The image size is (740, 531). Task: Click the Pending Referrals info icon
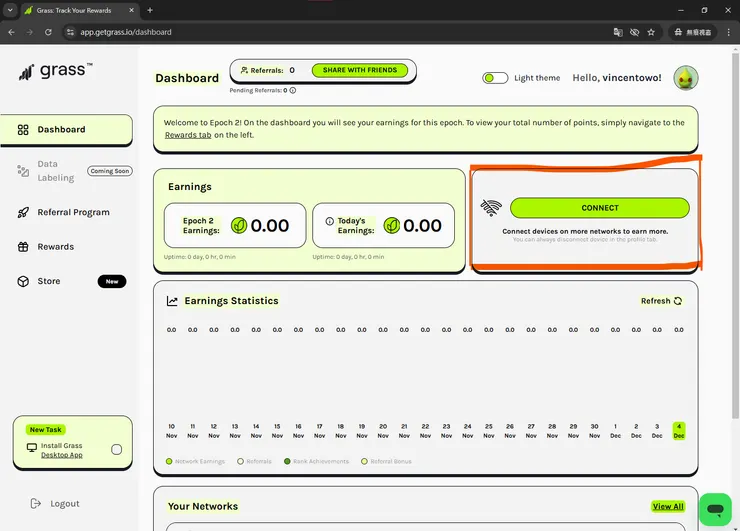click(293, 91)
